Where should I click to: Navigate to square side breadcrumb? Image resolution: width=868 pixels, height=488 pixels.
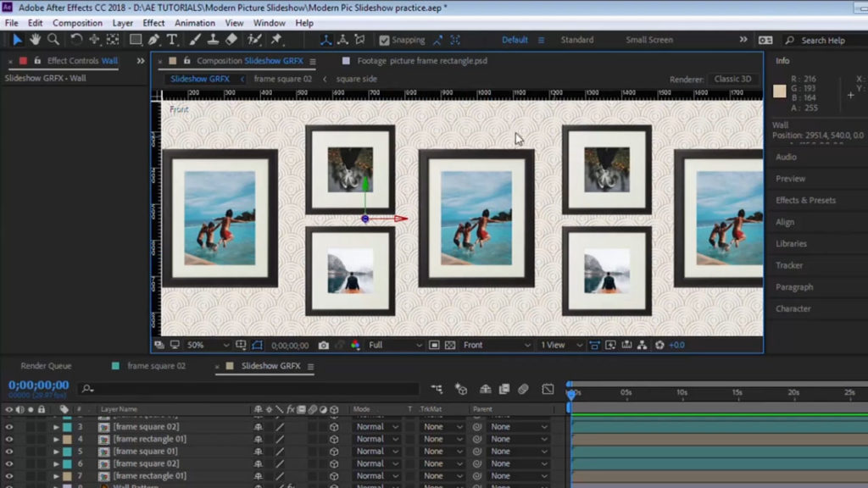[357, 79]
